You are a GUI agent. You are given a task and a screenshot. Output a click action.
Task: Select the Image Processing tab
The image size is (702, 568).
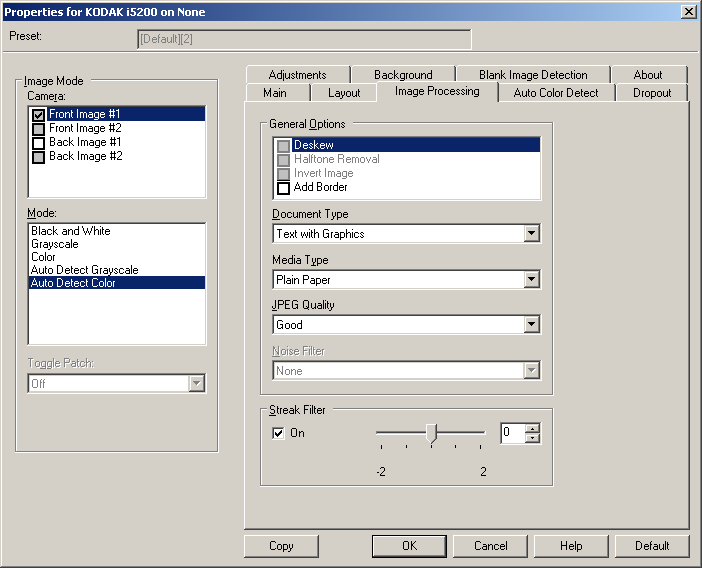point(437,91)
